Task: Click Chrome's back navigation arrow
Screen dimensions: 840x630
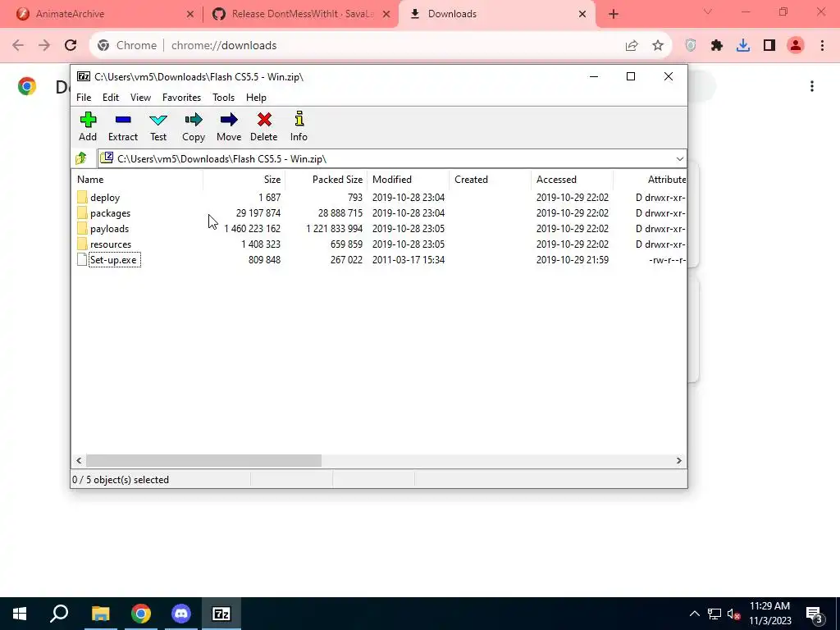Action: pos(18,46)
